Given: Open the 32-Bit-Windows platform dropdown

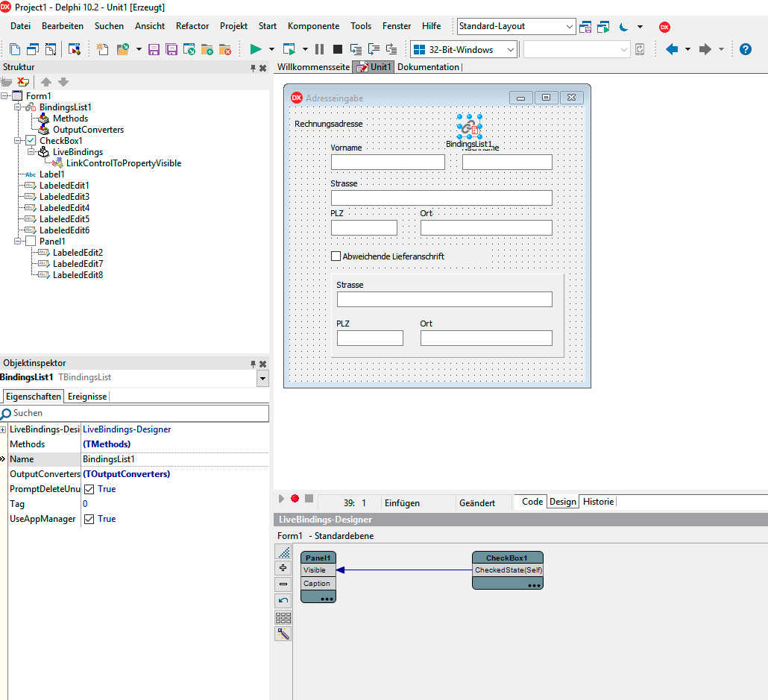Looking at the screenshot, I should tap(510, 49).
